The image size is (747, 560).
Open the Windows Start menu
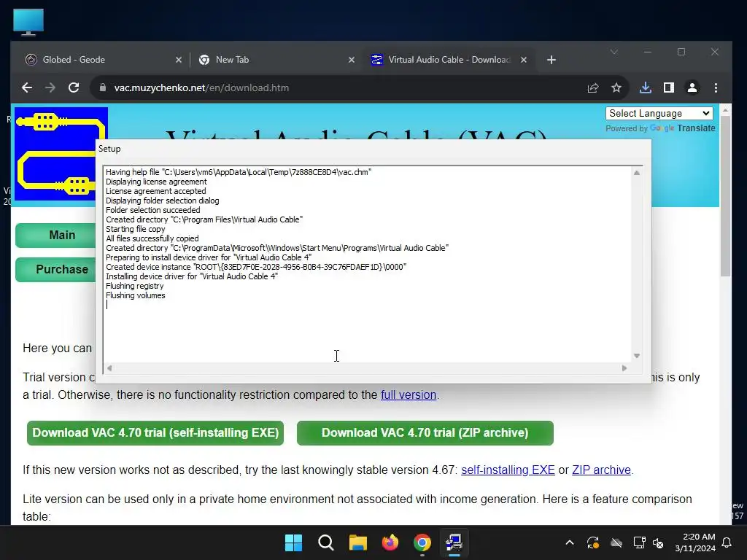(x=293, y=542)
